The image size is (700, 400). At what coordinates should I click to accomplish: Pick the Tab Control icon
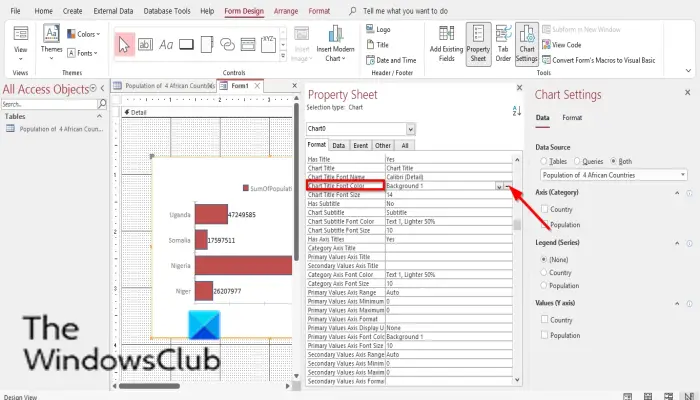tap(207, 44)
